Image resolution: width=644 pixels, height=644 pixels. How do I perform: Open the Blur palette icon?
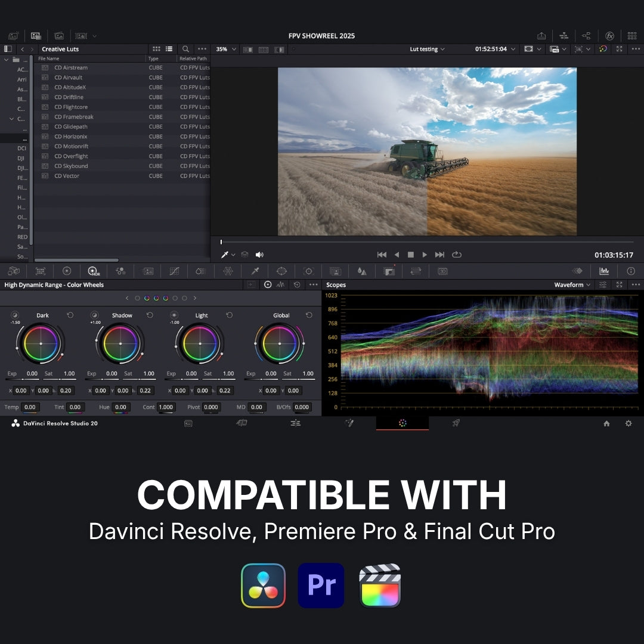click(362, 271)
